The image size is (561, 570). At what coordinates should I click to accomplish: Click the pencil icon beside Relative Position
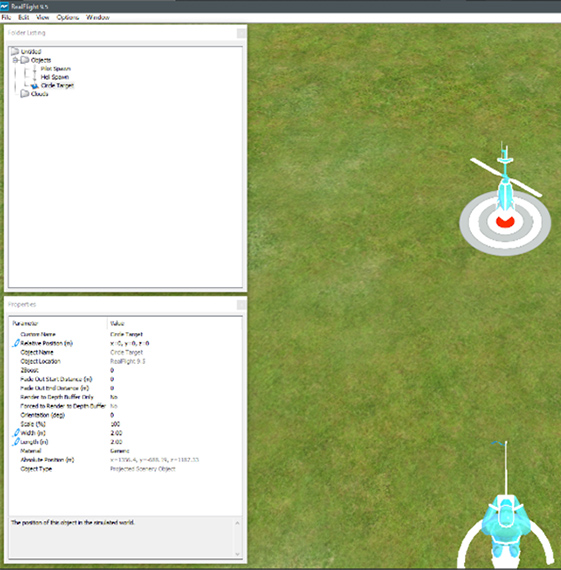[x=16, y=343]
